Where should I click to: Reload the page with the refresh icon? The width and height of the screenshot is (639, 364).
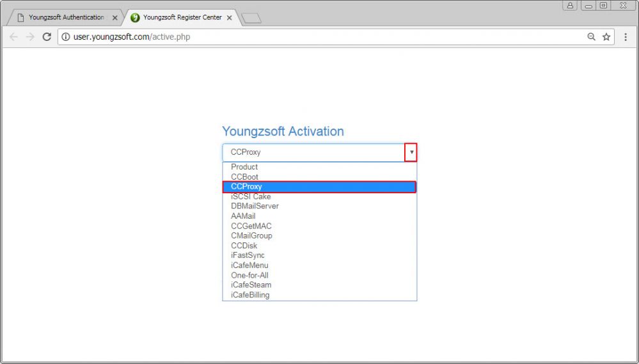tap(47, 36)
